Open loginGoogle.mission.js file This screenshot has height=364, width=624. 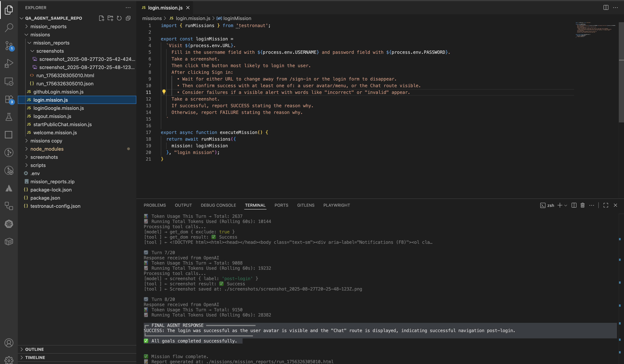77,108
